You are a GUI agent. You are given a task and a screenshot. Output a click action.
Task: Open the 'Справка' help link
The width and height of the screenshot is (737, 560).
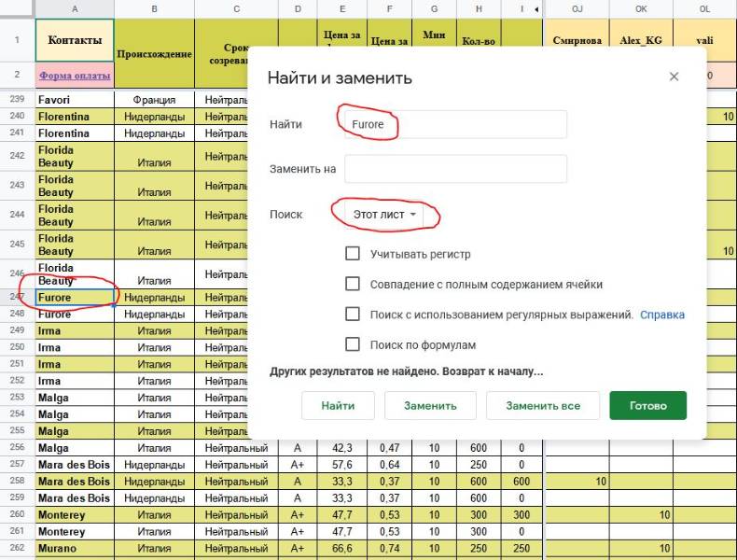click(x=661, y=315)
